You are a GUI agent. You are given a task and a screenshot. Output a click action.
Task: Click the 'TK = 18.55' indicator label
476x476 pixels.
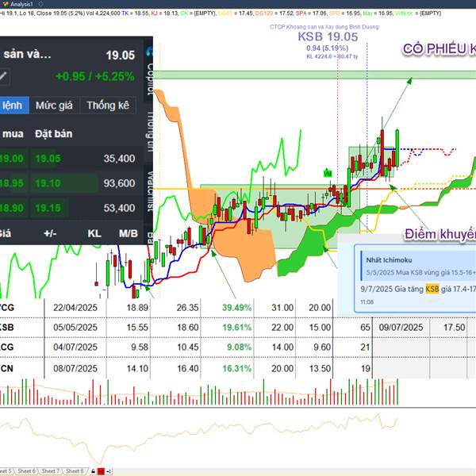[x=135, y=13]
